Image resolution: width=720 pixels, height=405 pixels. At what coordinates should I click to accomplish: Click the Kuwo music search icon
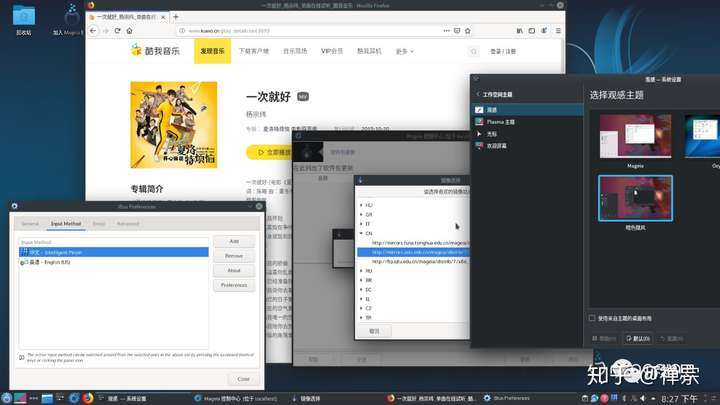(473, 51)
